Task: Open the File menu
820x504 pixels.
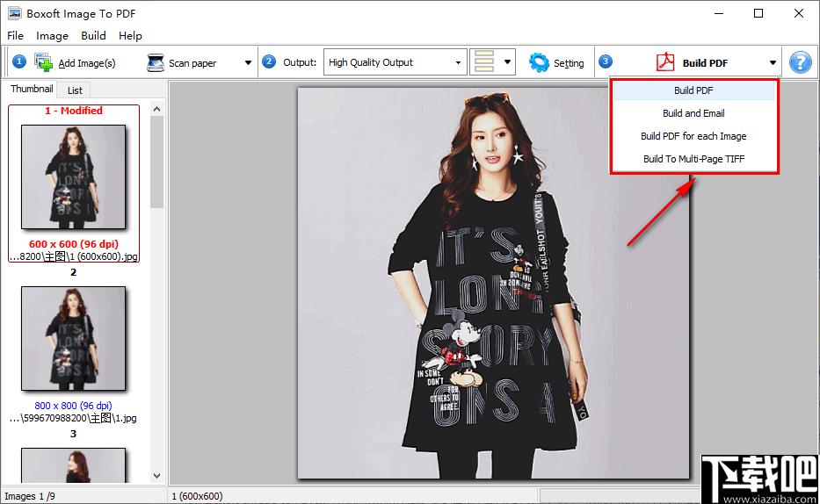Action: [x=15, y=35]
